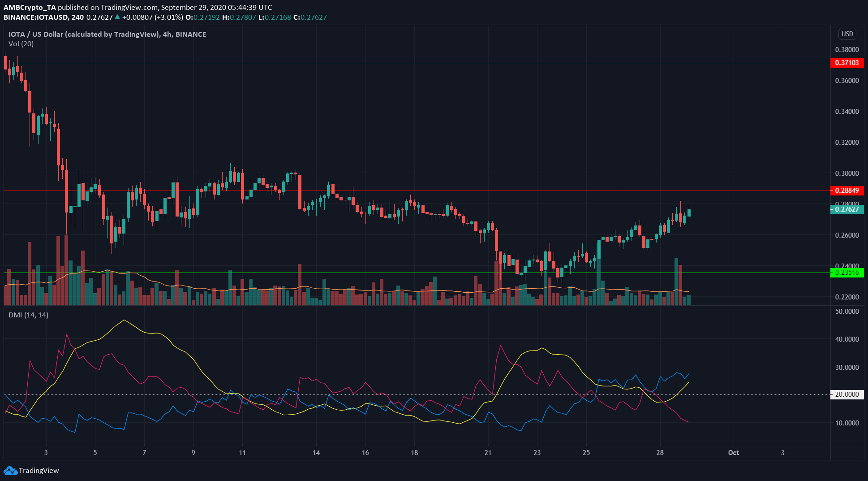868x481 pixels.
Task: Click the 0.34000 price axis value
Action: [847, 111]
